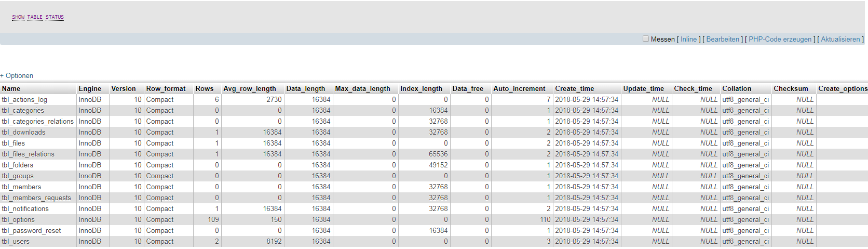Open PHP-Code erzeugen link

780,39
